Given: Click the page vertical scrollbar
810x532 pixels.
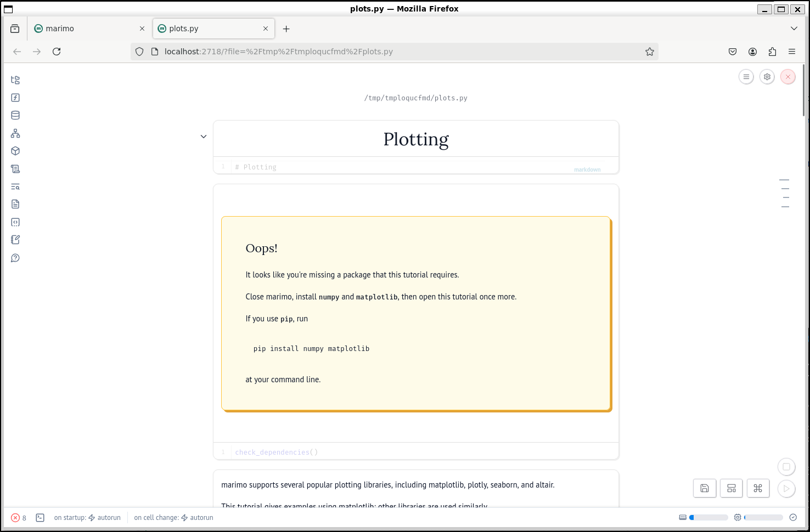Looking at the screenshot, I should pos(803,90).
